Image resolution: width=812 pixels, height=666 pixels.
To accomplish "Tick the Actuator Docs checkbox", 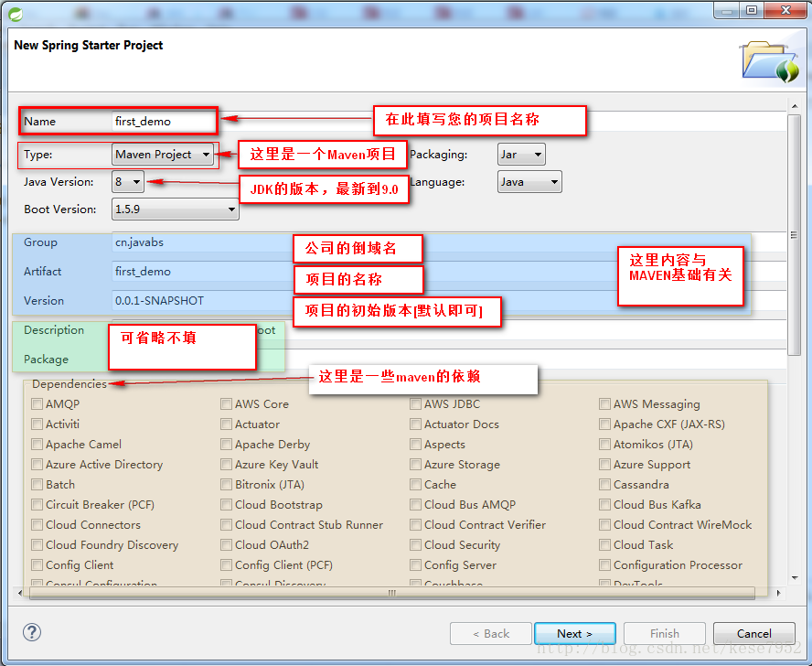I will coord(415,424).
